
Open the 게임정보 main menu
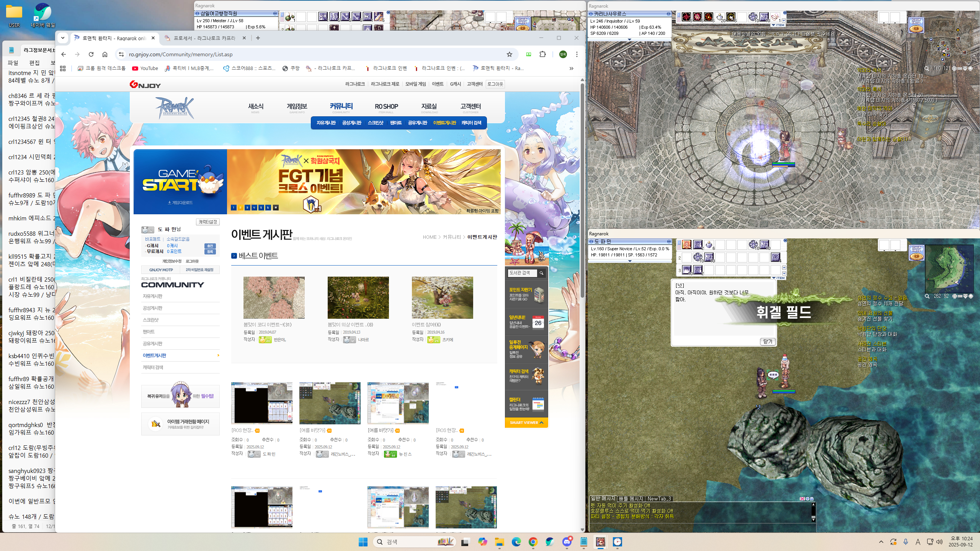[x=297, y=107]
